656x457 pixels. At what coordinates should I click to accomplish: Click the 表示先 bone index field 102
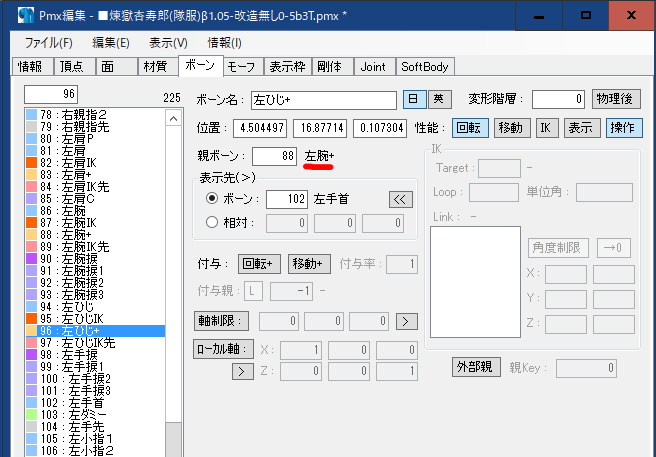[x=287, y=199]
